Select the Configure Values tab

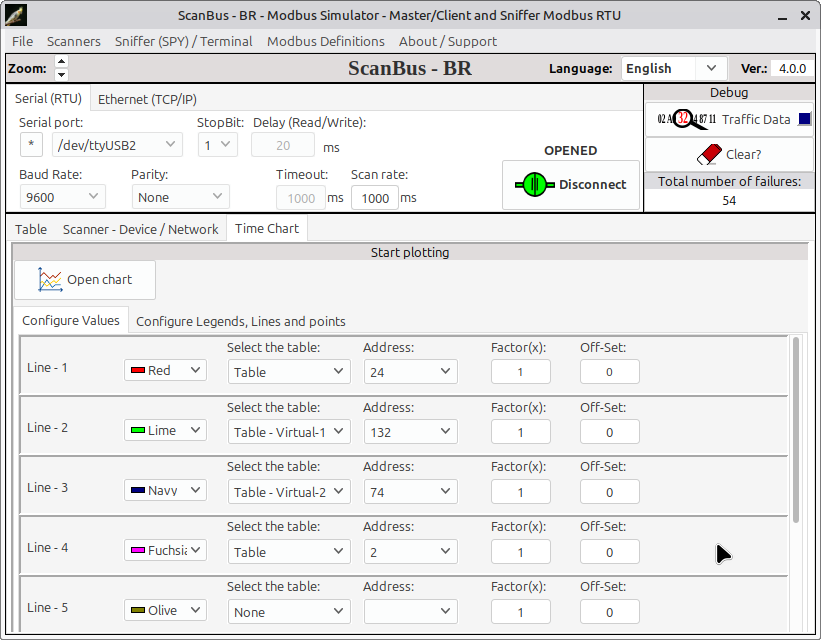pyautogui.click(x=71, y=320)
